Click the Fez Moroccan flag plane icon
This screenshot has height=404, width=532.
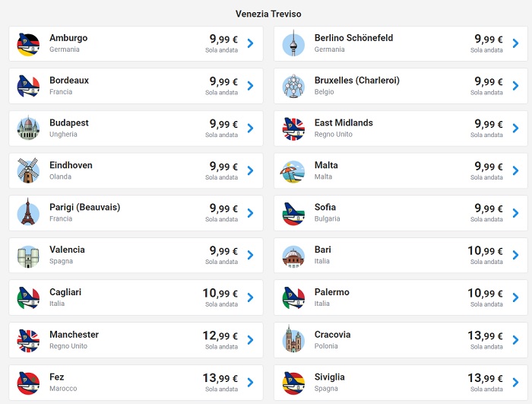(x=28, y=383)
